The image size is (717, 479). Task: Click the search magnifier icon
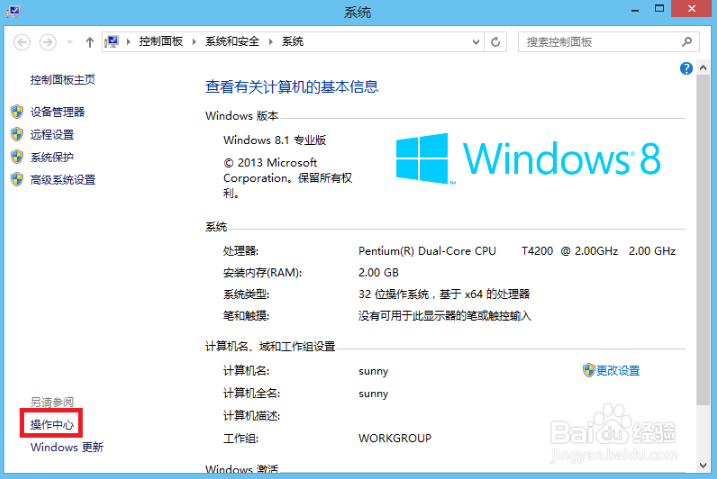click(x=687, y=42)
